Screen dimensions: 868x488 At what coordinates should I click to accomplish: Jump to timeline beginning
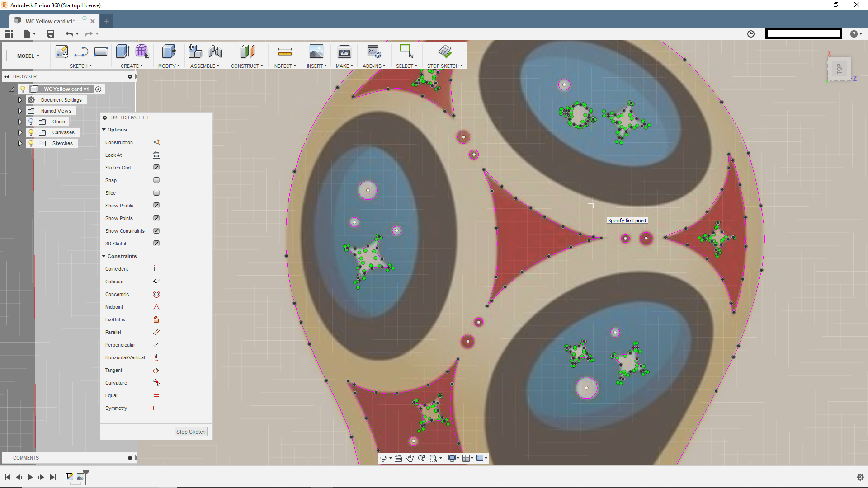point(8,477)
